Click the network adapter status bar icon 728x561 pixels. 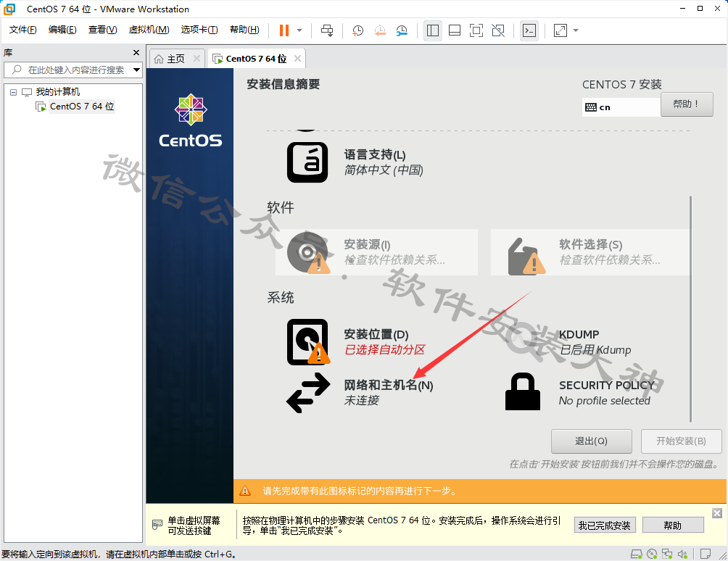click(667, 554)
